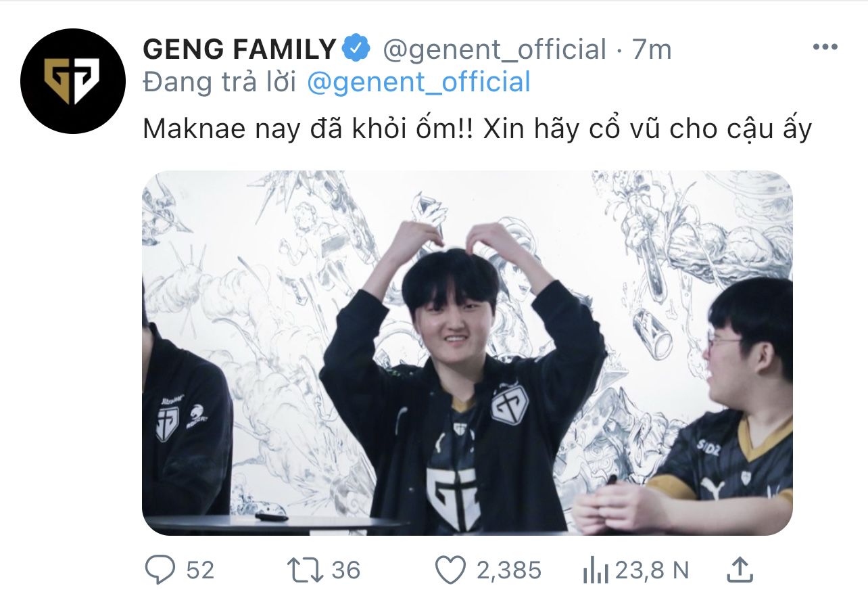Click the share upload icon
The width and height of the screenshot is (868, 598).
(x=740, y=570)
